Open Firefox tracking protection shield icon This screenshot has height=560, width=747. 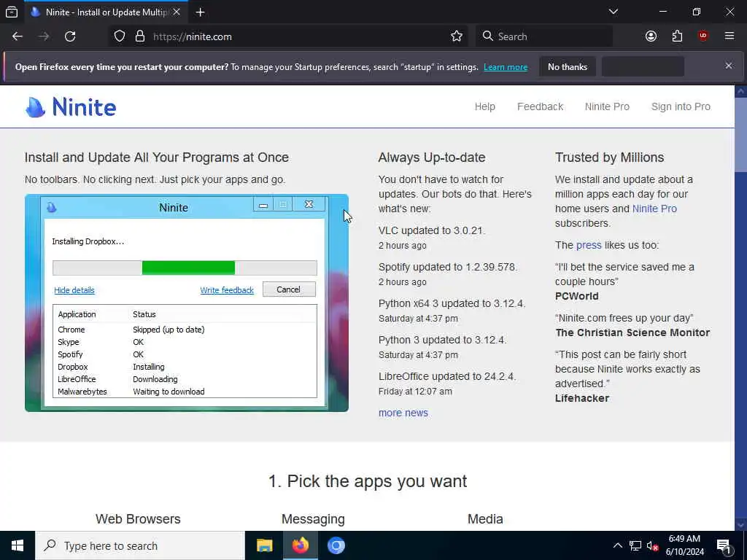(x=120, y=36)
